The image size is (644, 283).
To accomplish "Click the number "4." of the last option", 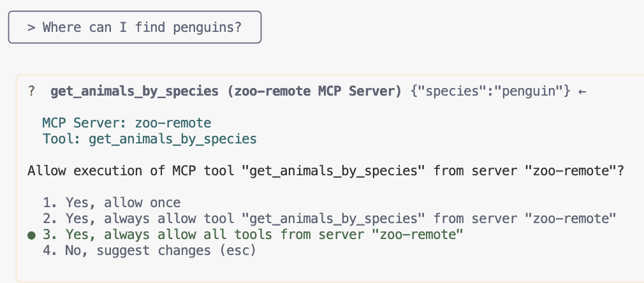I will pyautogui.click(x=50, y=251).
